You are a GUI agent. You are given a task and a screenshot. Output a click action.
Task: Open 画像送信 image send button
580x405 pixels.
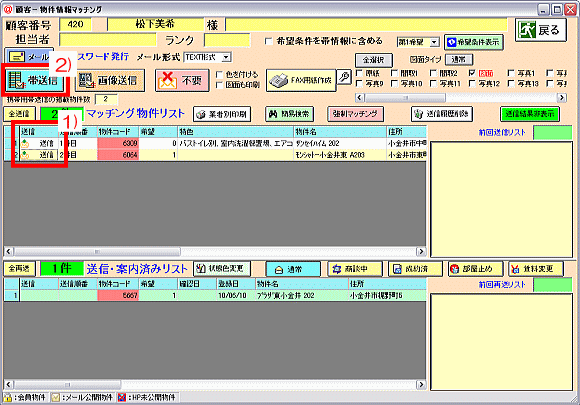pyautogui.click(x=109, y=80)
